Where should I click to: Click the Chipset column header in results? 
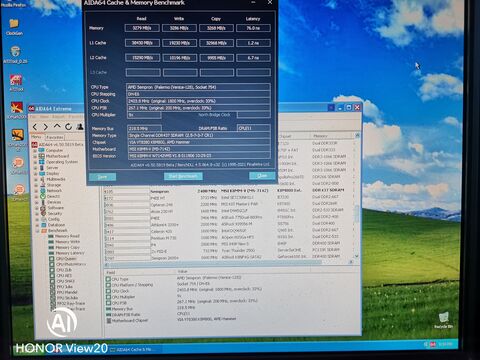(x=293, y=136)
